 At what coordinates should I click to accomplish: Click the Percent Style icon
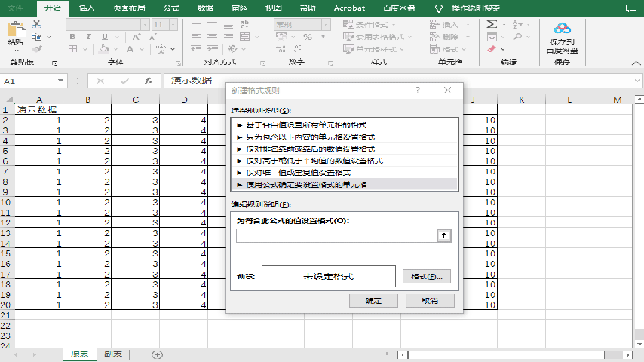tap(308, 36)
